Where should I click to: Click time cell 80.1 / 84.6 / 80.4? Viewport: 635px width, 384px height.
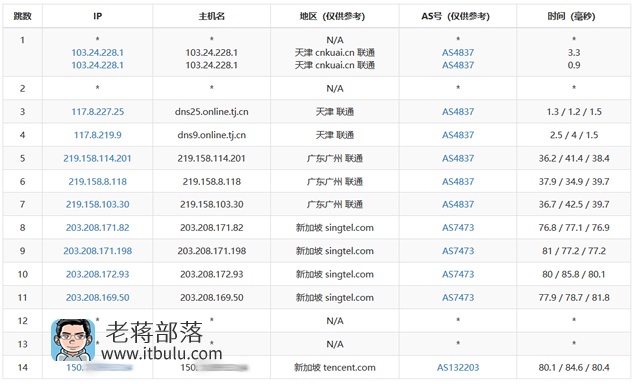574,367
